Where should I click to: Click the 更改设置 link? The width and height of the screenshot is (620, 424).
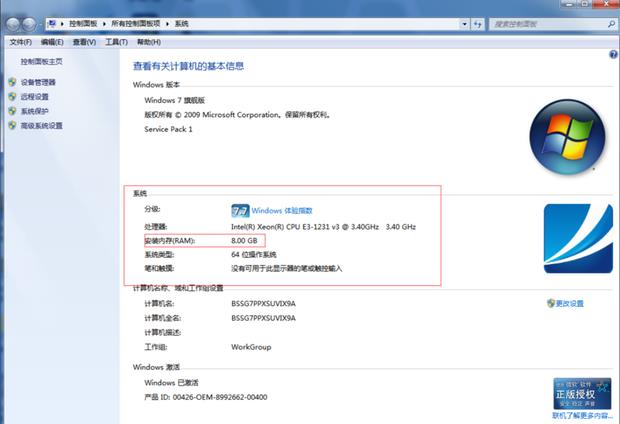pyautogui.click(x=569, y=303)
